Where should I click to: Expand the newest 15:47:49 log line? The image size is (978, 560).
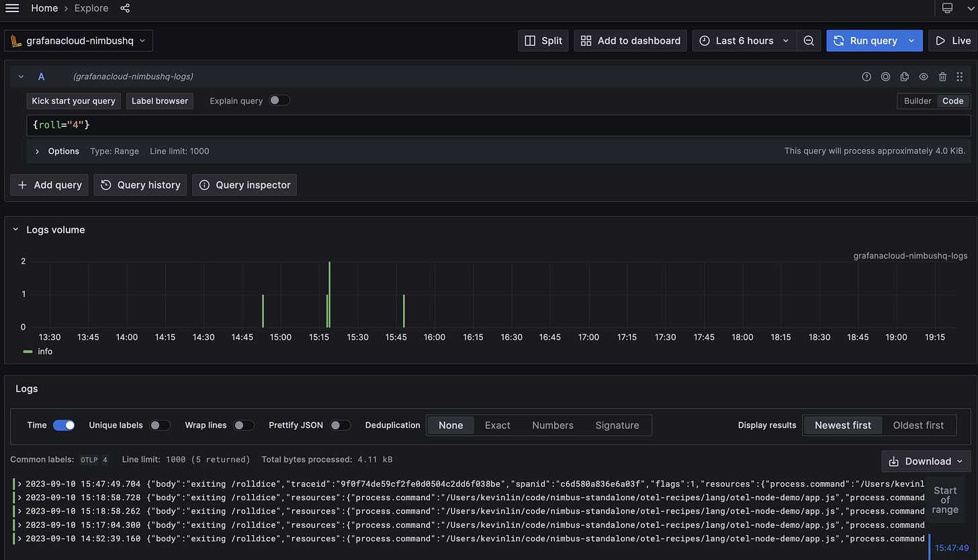18,483
